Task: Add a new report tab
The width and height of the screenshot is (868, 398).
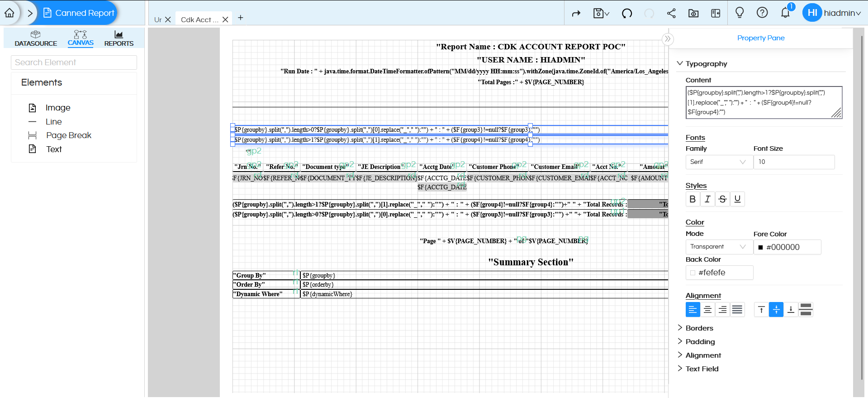Action: (241, 18)
